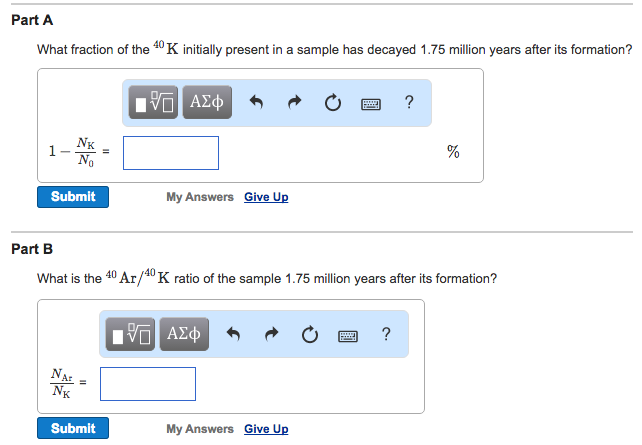Screen dimensions: 642x445
Task: Open Greek symbols ΑΣφ palette in Part B
Action: pos(184,334)
